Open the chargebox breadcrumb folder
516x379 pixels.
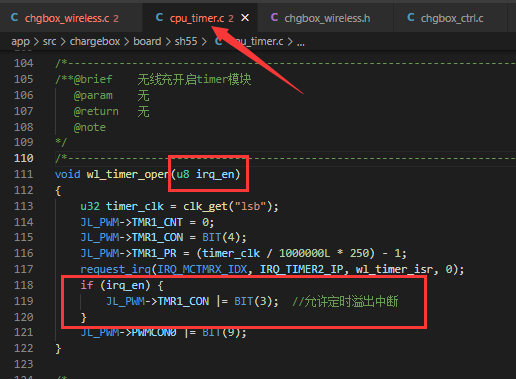(x=95, y=42)
